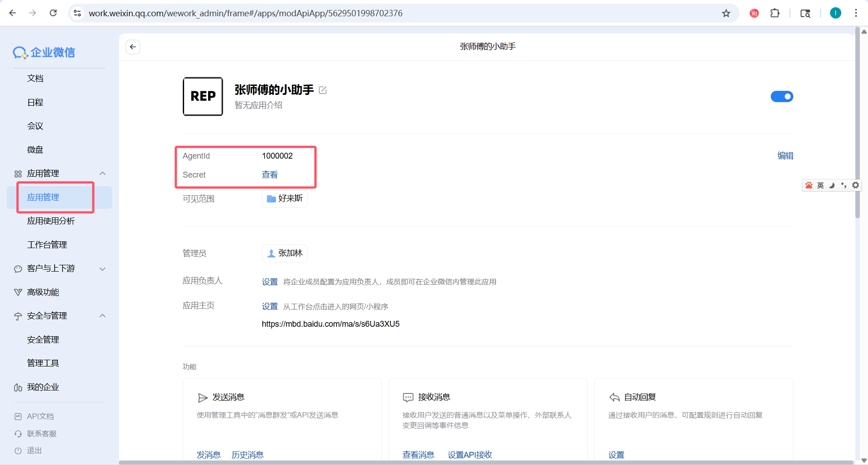Image resolution: width=868 pixels, height=465 pixels.
Task: Click the 编辑 link on the right
Action: (x=785, y=156)
